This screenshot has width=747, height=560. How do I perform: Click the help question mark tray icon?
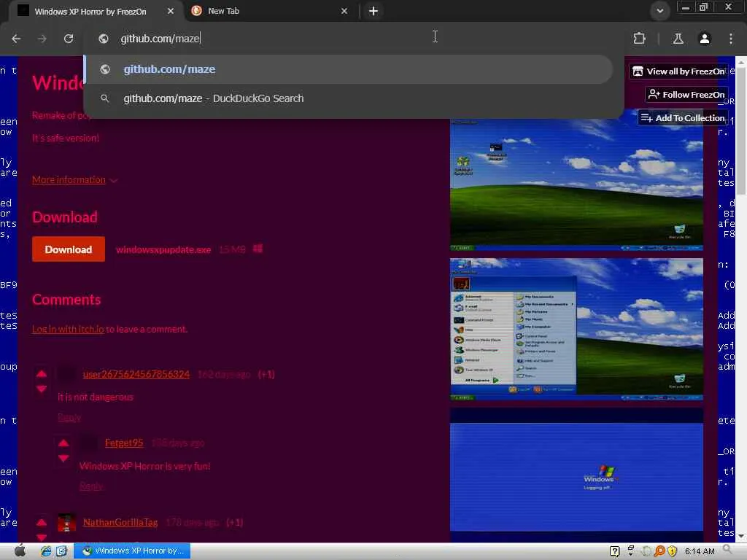pyautogui.click(x=614, y=551)
